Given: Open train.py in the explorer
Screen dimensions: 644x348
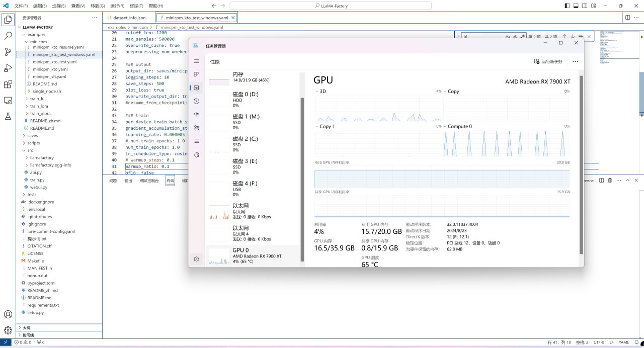Looking at the screenshot, I should (x=37, y=180).
